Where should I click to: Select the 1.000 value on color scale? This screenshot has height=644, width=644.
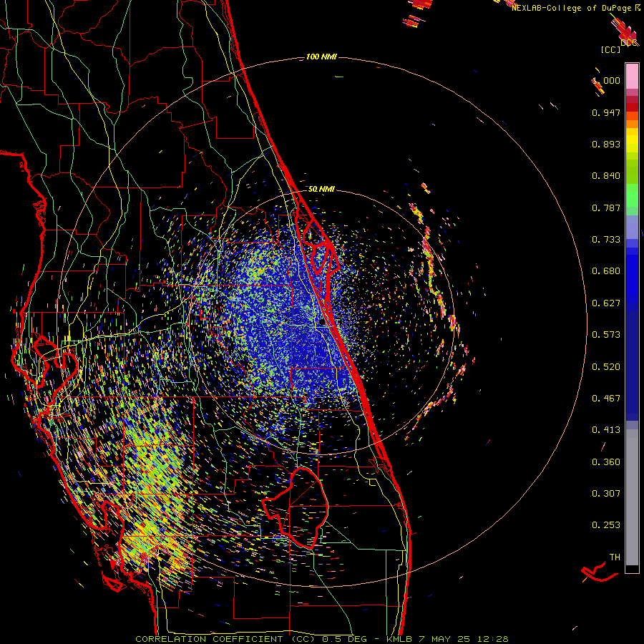[606, 80]
